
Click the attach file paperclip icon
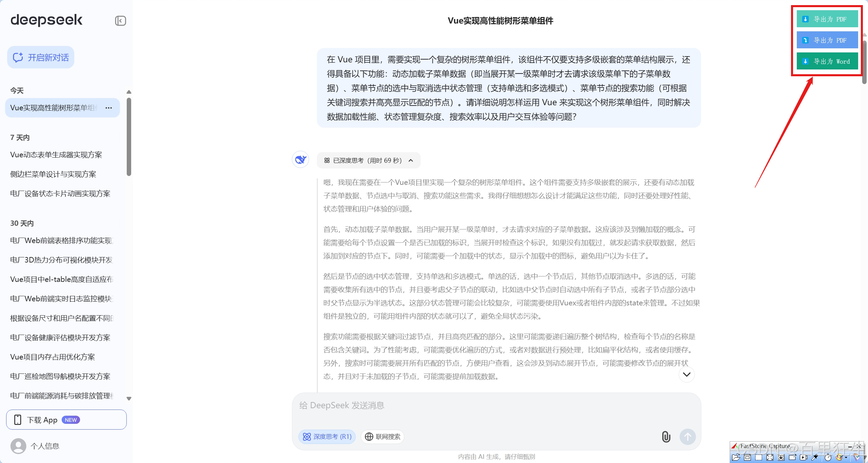[x=666, y=436]
